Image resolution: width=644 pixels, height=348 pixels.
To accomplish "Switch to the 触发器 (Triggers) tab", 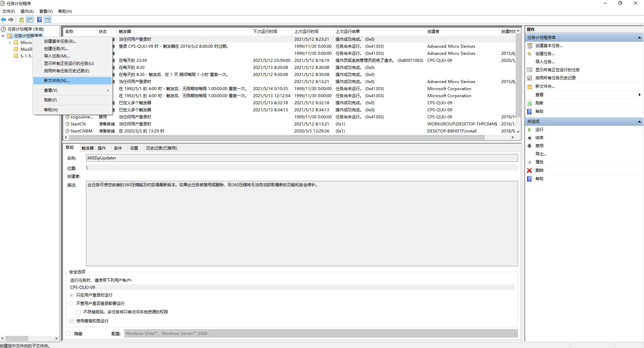I will coord(87,148).
